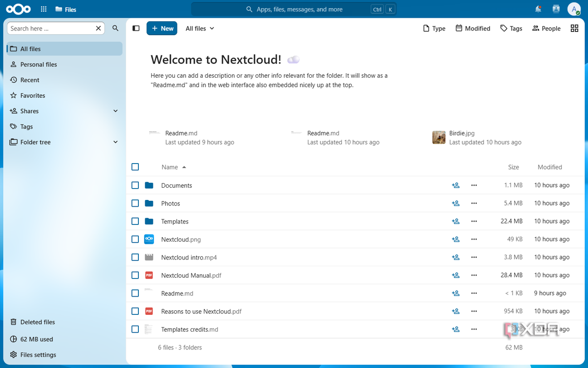The width and height of the screenshot is (588, 368).
Task: Open the Files app header link
Action: tap(66, 10)
